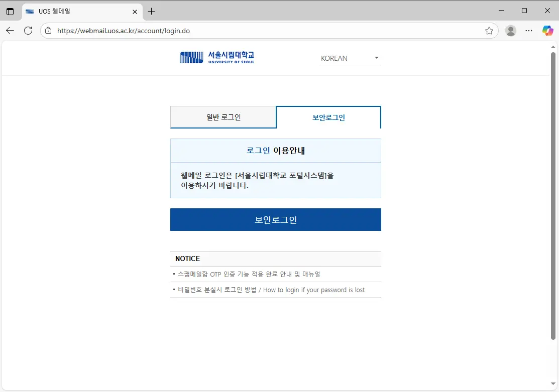Open the tab search icon at top left
559x392 pixels.
coord(10,11)
